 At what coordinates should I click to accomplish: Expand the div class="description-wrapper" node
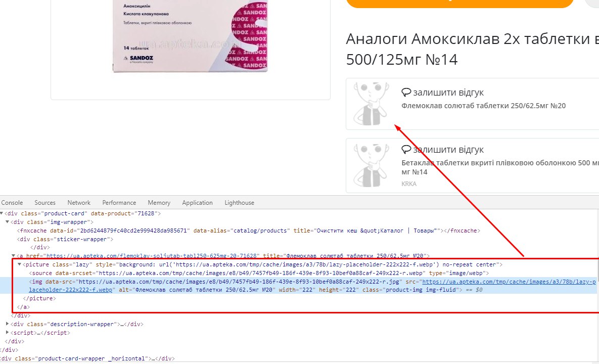(7, 324)
